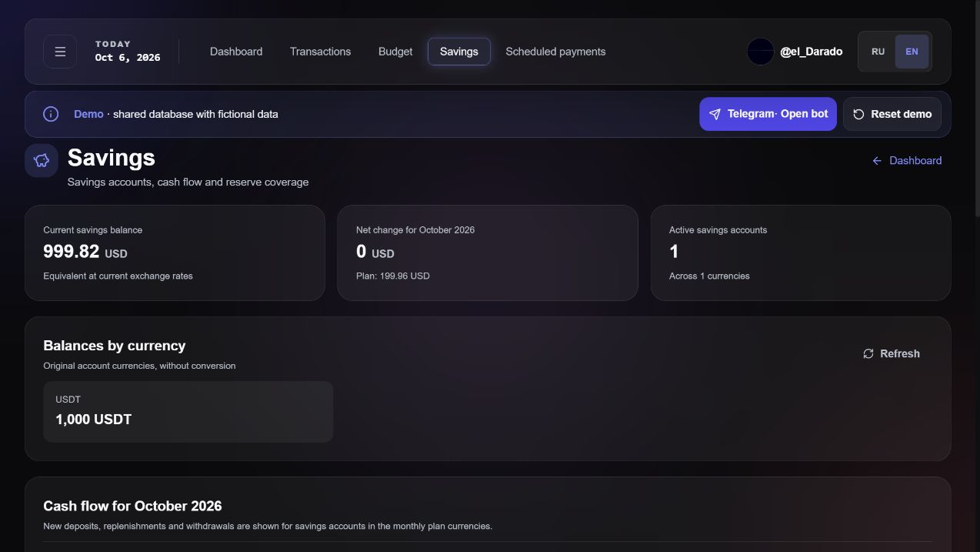Image resolution: width=980 pixels, height=552 pixels.
Task: Click the paper plane Telegram icon
Action: coord(715,114)
